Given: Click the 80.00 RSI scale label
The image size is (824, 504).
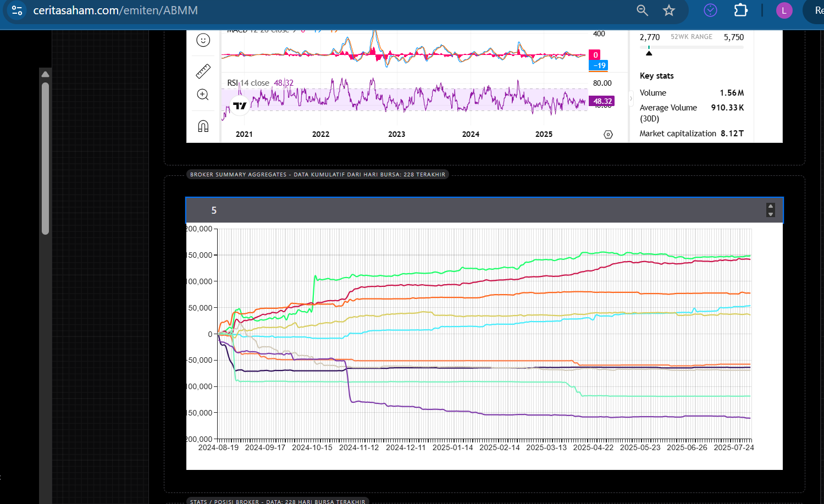Looking at the screenshot, I should tap(602, 83).
